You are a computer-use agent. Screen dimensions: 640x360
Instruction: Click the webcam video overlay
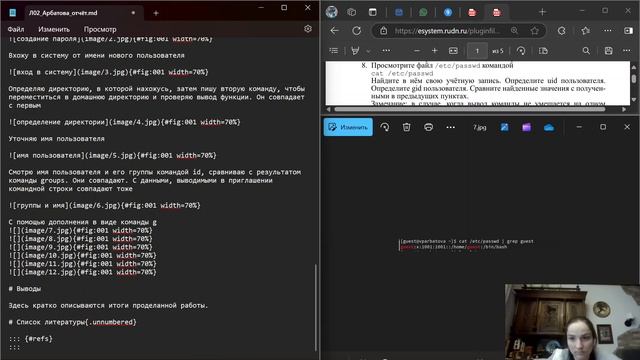[572, 322]
